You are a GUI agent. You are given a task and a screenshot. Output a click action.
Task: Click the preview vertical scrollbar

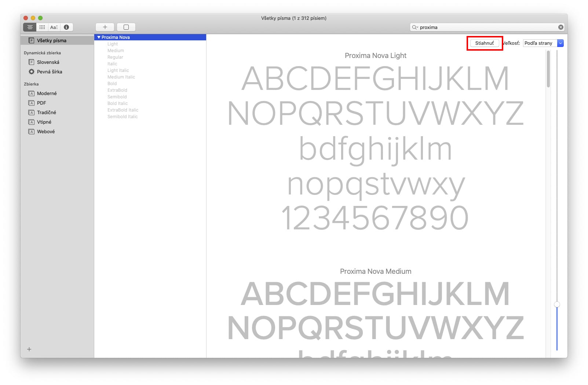point(548,69)
